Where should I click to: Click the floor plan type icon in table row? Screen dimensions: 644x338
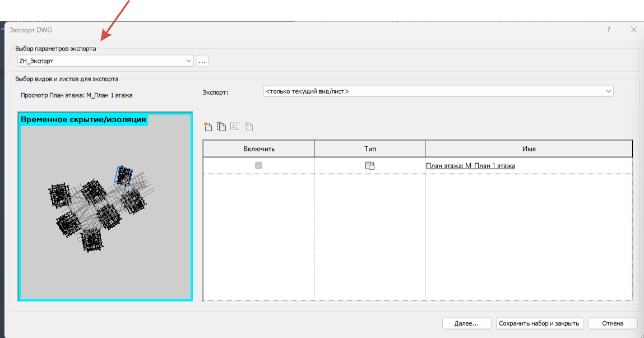coord(370,165)
